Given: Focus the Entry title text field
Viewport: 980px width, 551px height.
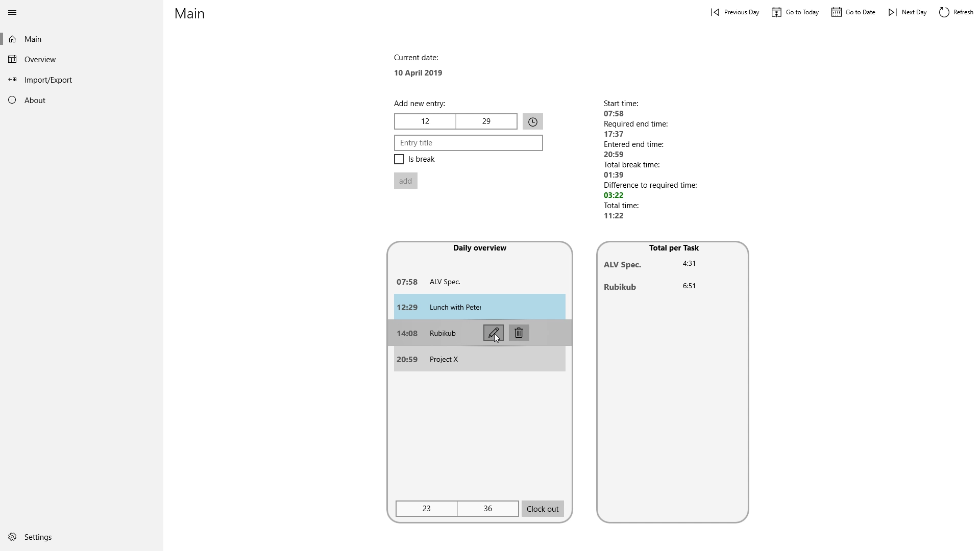Looking at the screenshot, I should click(x=468, y=143).
